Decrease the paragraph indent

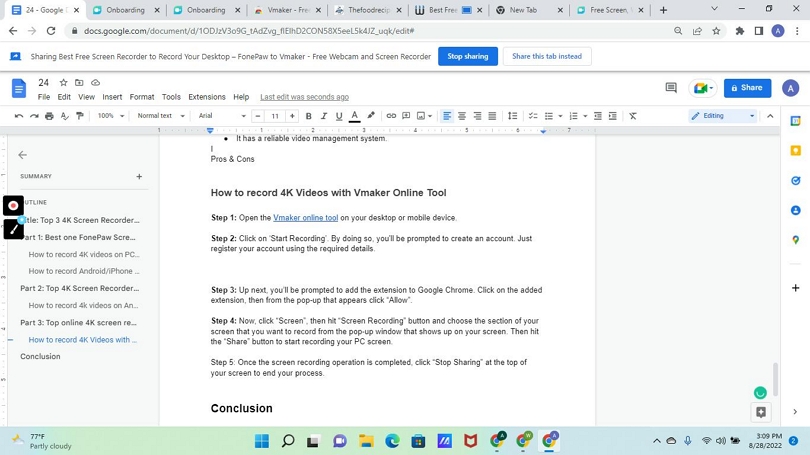pos(598,116)
